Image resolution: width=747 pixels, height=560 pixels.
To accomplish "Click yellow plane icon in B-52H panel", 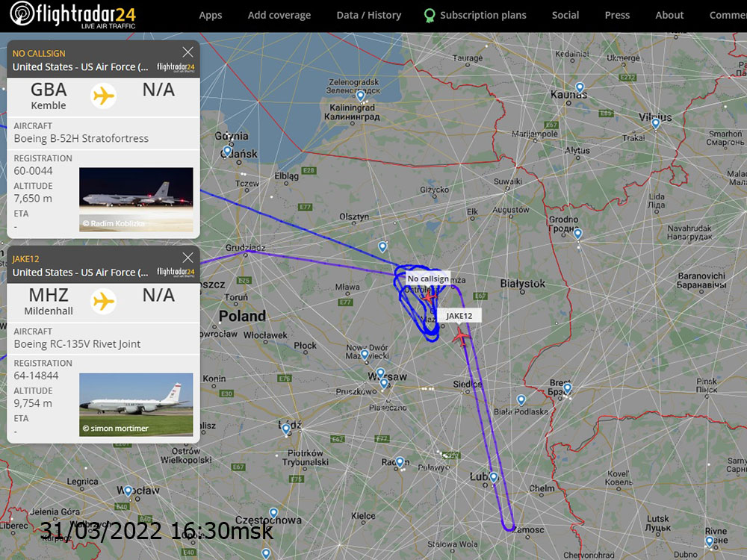I will coord(103,96).
